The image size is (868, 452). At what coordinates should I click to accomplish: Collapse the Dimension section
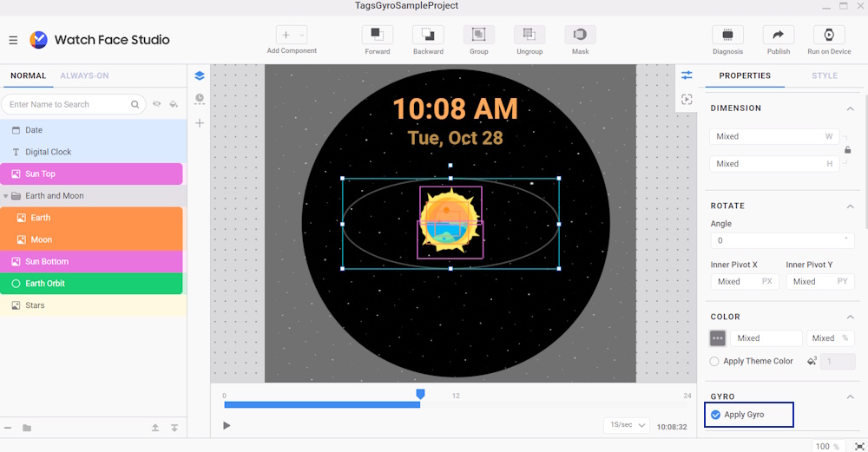[x=850, y=108]
